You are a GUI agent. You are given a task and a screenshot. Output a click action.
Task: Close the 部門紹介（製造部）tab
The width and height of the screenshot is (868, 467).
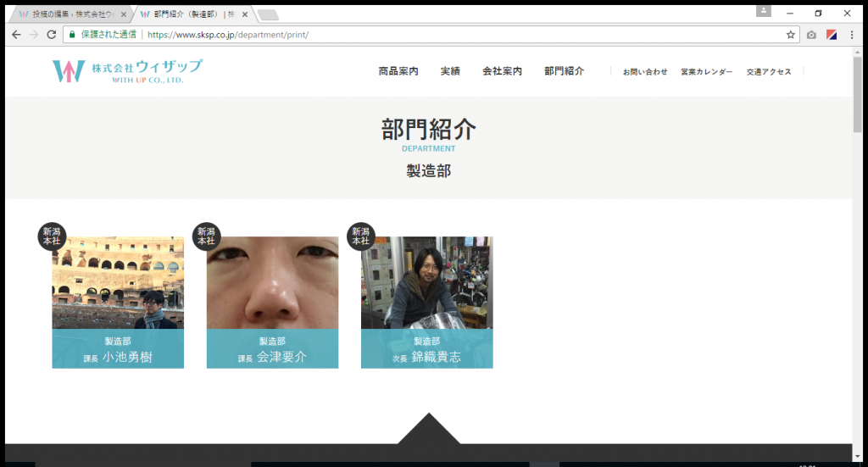coord(245,14)
